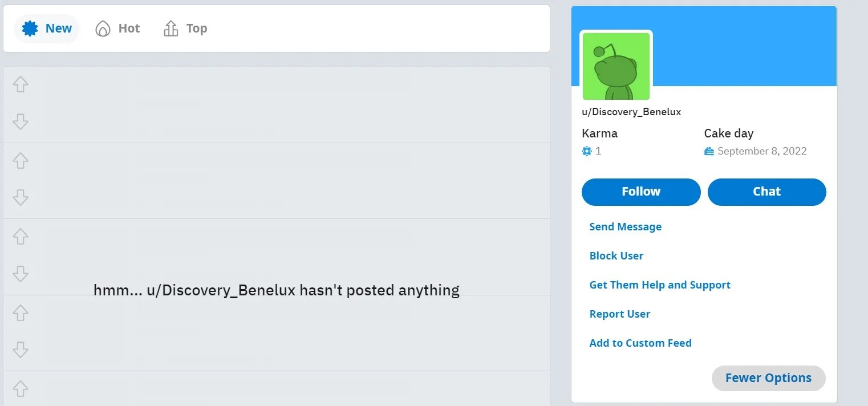
Task: Upvote the first placeholder post
Action: click(x=20, y=84)
